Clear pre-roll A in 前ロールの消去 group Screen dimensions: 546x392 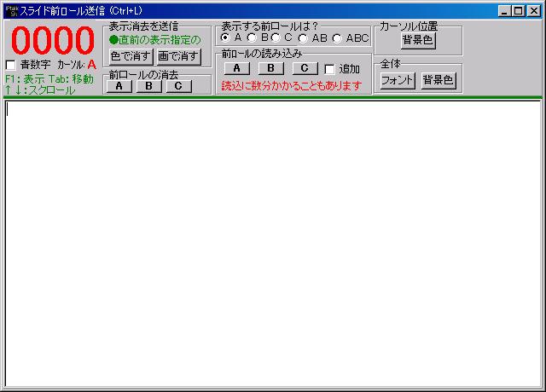point(119,86)
